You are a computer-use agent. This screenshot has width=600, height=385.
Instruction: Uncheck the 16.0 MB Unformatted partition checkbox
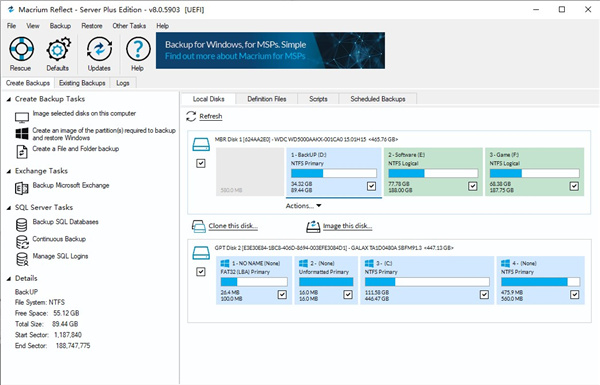pyautogui.click(x=348, y=294)
